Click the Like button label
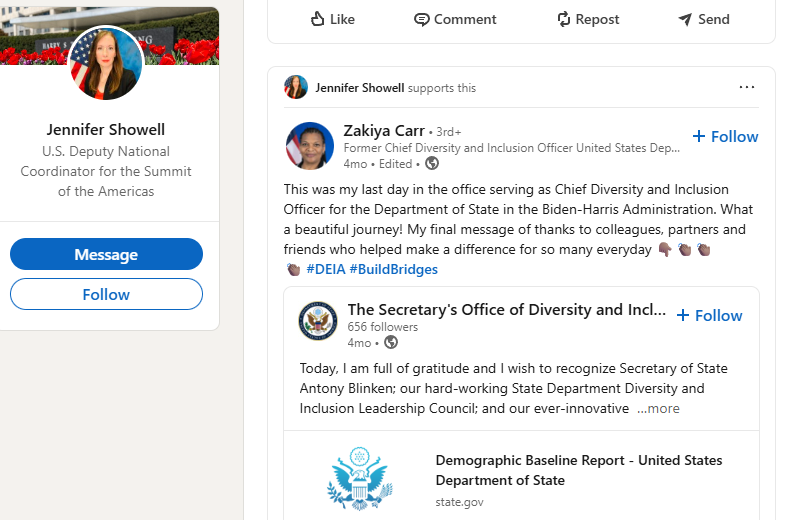Image resolution: width=788 pixels, height=520 pixels. pyautogui.click(x=342, y=19)
